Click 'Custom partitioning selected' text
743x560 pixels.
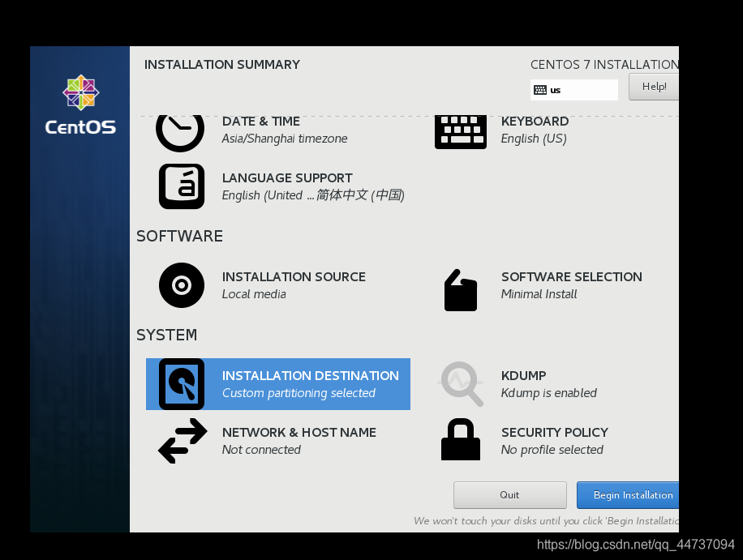coord(298,393)
